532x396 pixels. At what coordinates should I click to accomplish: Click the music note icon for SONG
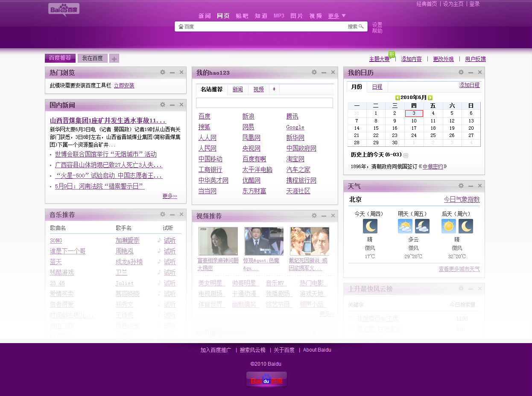coord(159,240)
